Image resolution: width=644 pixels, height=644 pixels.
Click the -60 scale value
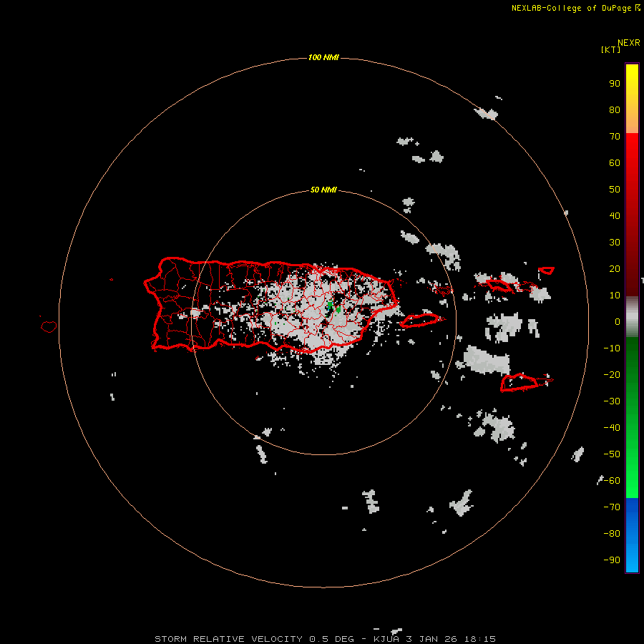coord(612,481)
